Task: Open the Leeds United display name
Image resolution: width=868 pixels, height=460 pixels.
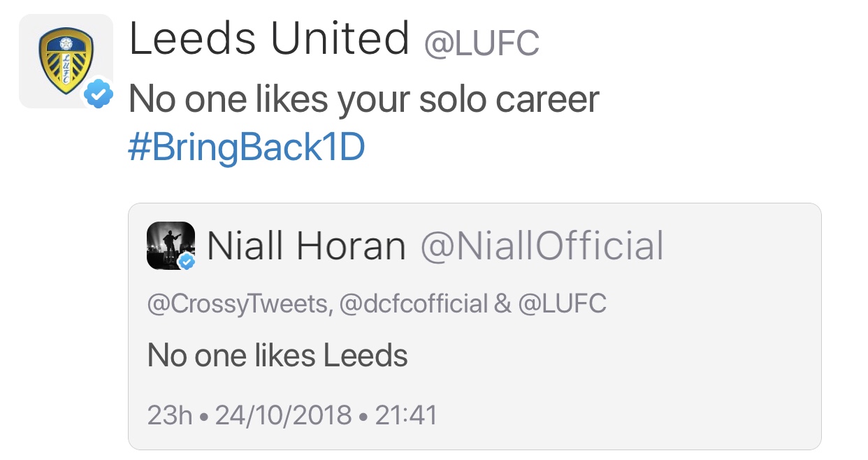Action: [x=269, y=39]
